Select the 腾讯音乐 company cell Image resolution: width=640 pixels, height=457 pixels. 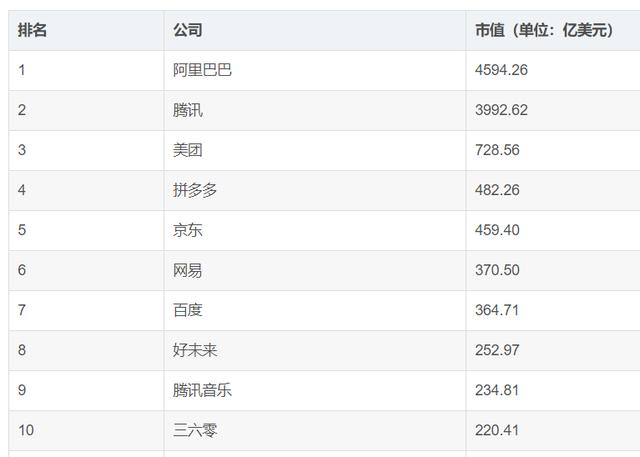click(x=315, y=390)
